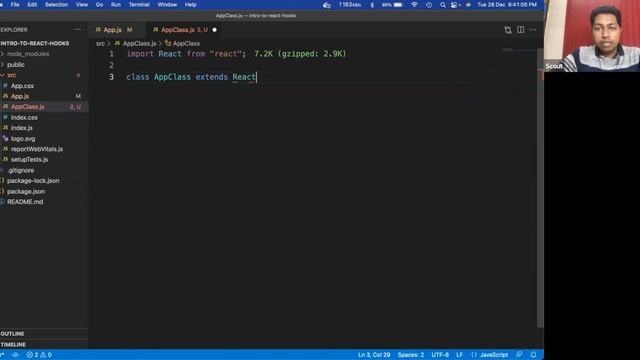Open the File menu
The height and width of the screenshot is (360, 640).
pos(15,5)
